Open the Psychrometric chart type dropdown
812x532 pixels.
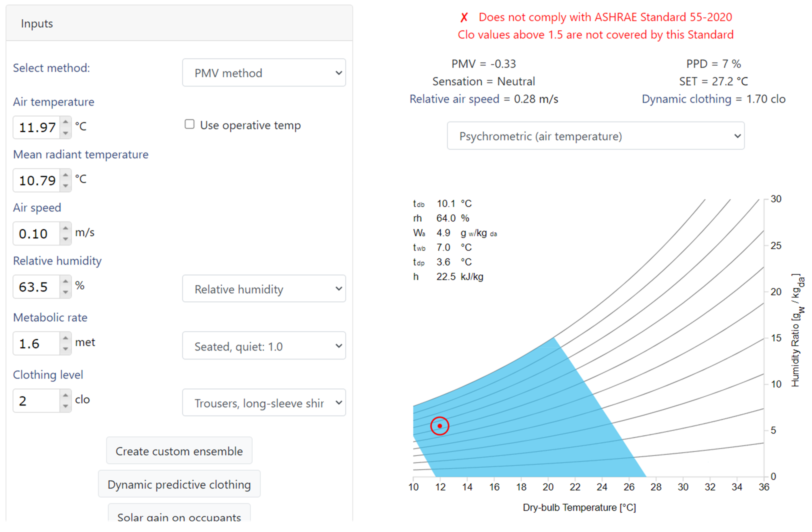click(x=595, y=136)
